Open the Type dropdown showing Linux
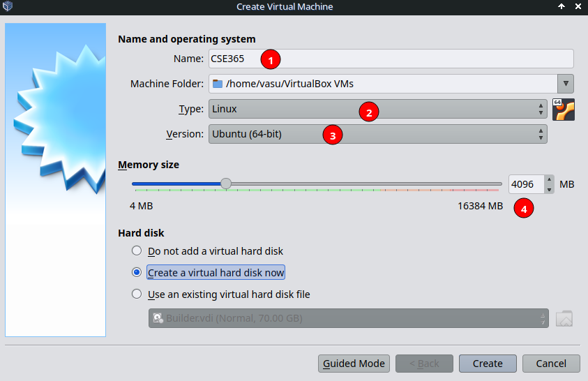 pos(377,109)
